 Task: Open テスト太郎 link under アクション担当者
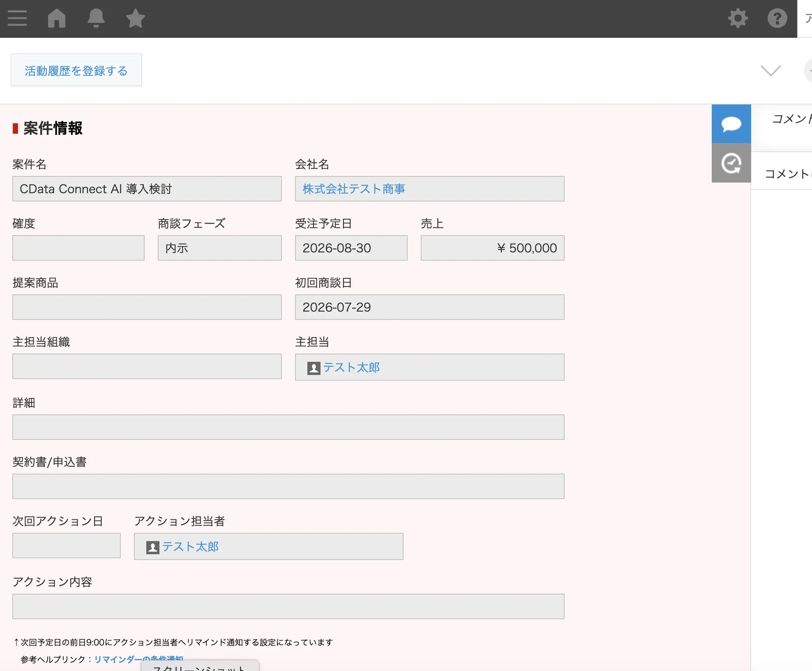[191, 546]
